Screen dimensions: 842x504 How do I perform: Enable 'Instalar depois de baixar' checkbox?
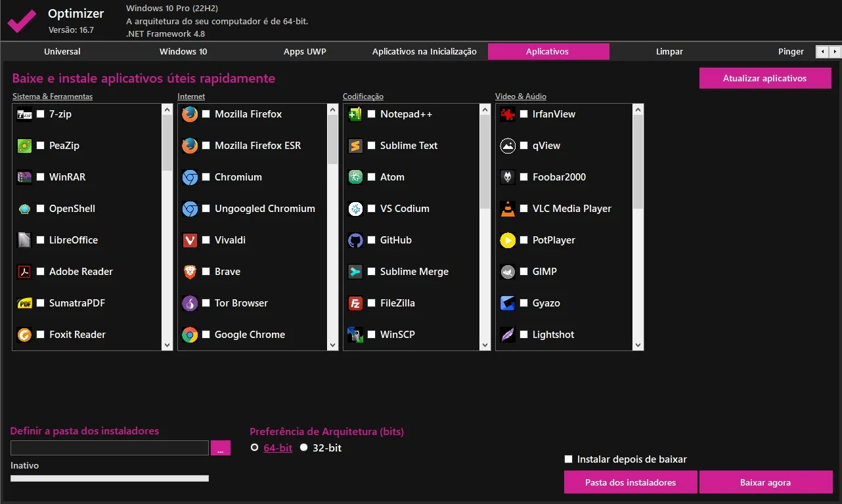(569, 459)
